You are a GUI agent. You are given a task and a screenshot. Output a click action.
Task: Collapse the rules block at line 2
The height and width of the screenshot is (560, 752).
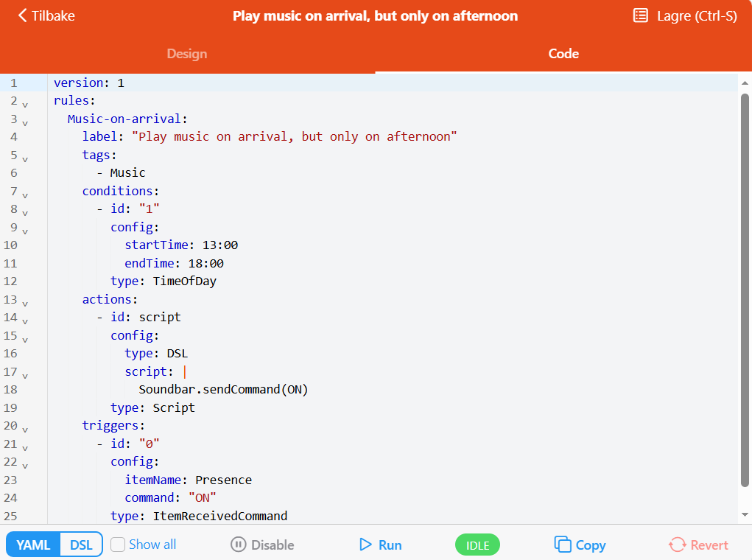coord(25,104)
